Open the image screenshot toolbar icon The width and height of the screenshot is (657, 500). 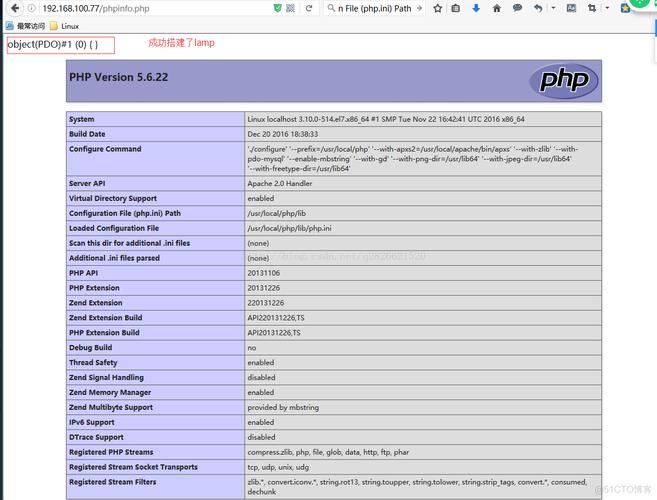[x=571, y=8]
